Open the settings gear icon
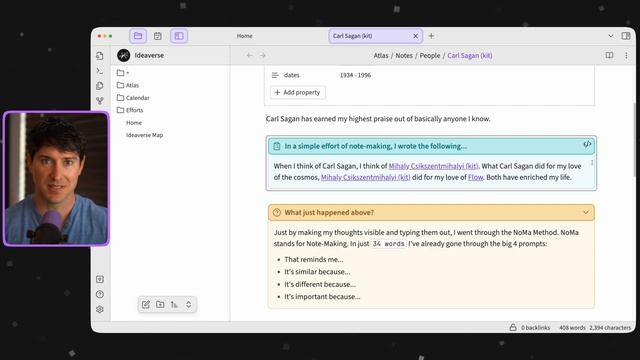Image resolution: width=640 pixels, height=360 pixels. click(x=100, y=309)
